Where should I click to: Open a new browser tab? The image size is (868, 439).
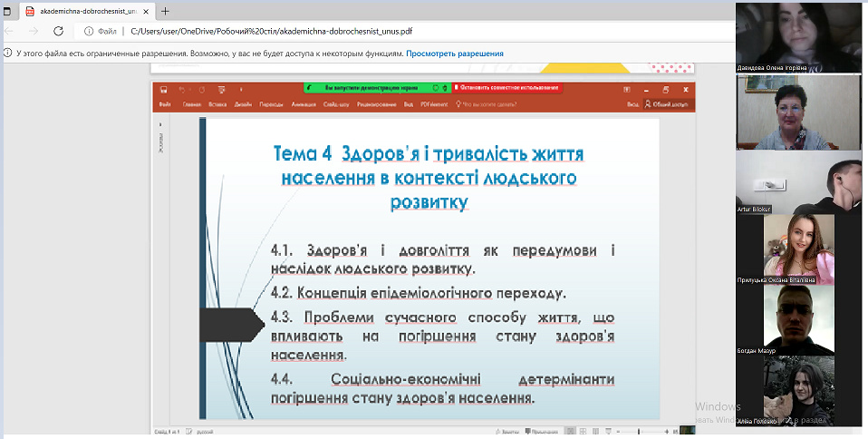click(165, 11)
